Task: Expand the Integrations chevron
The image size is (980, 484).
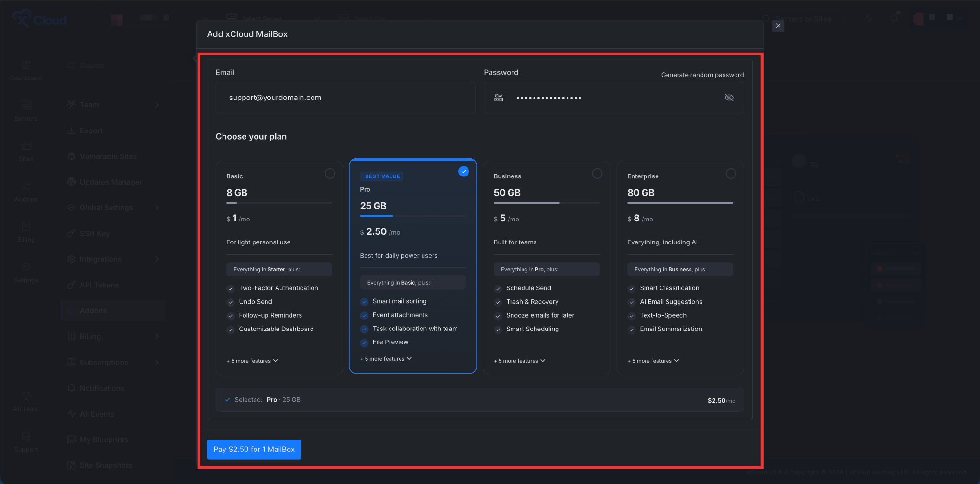Action: [157, 259]
